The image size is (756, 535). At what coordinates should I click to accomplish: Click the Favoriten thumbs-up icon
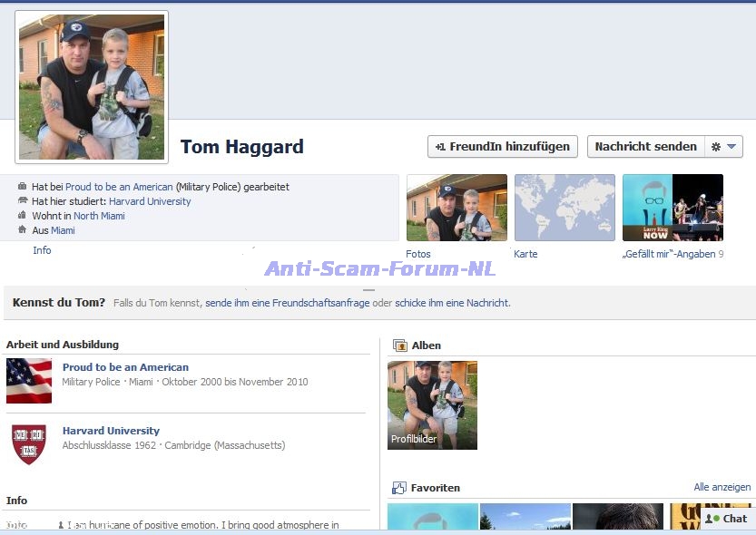pos(399,488)
